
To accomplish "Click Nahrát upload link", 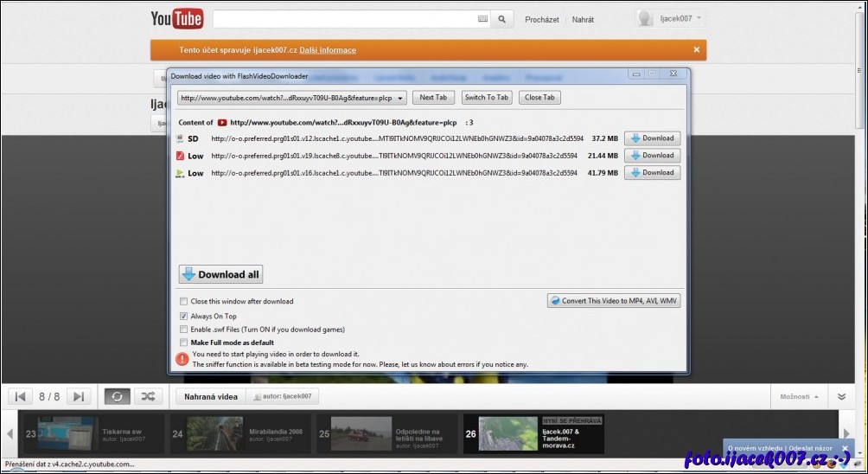I will pyautogui.click(x=583, y=19).
